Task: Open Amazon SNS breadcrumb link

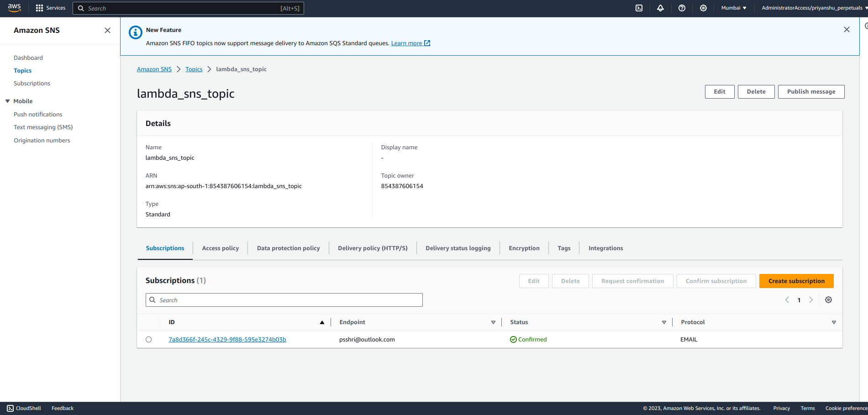Action: pos(154,69)
